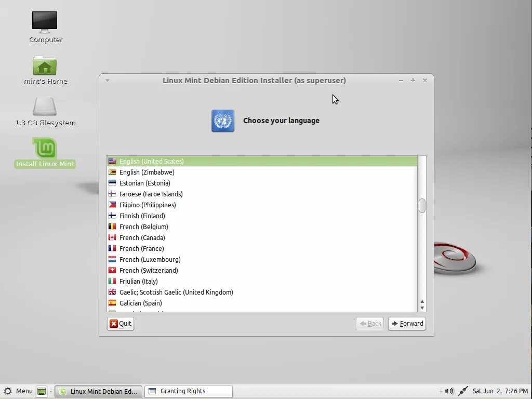
Task: Click the Forward button
Action: 407,324
